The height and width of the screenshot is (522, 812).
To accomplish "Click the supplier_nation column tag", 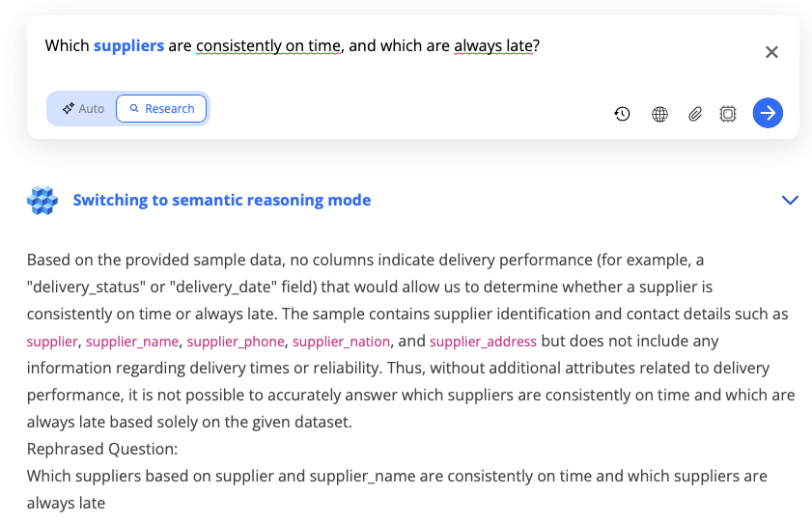I will 341,342.
